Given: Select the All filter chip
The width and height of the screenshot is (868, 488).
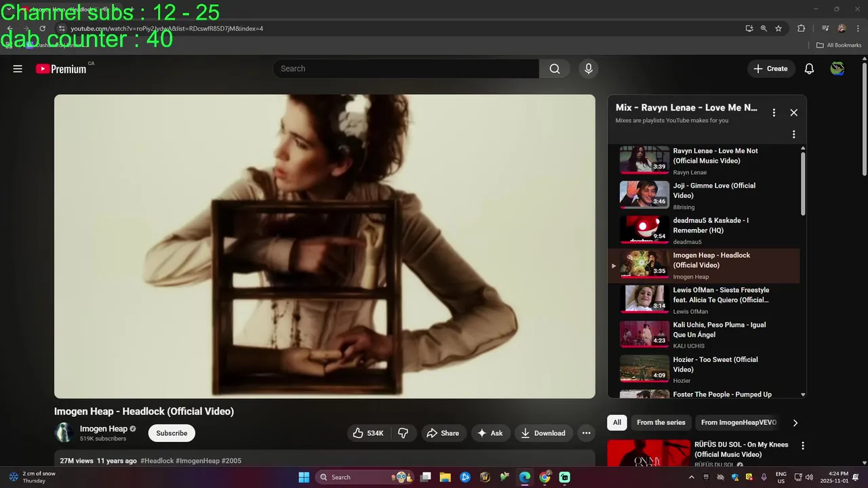Looking at the screenshot, I should [617, 422].
